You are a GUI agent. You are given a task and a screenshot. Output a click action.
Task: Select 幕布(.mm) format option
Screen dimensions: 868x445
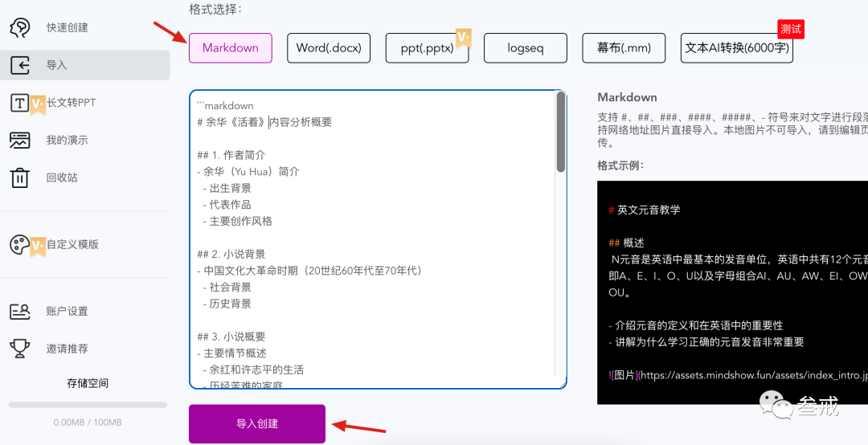click(624, 48)
